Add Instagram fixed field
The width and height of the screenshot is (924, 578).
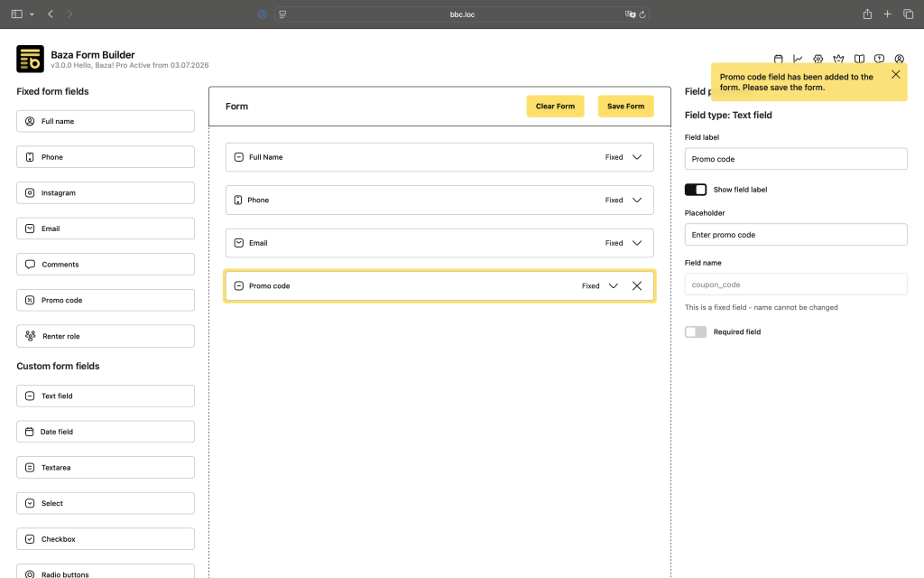point(106,193)
